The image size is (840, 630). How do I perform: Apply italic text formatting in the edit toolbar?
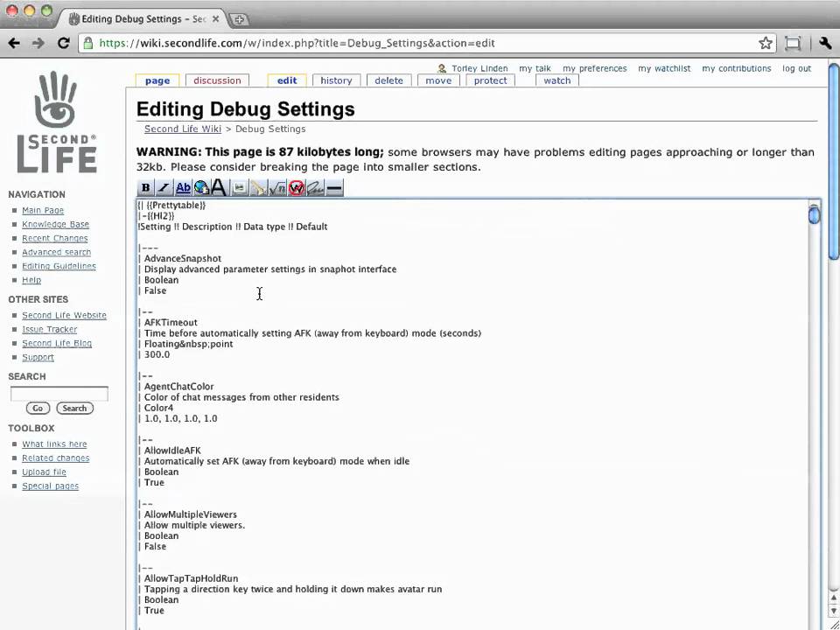click(164, 188)
